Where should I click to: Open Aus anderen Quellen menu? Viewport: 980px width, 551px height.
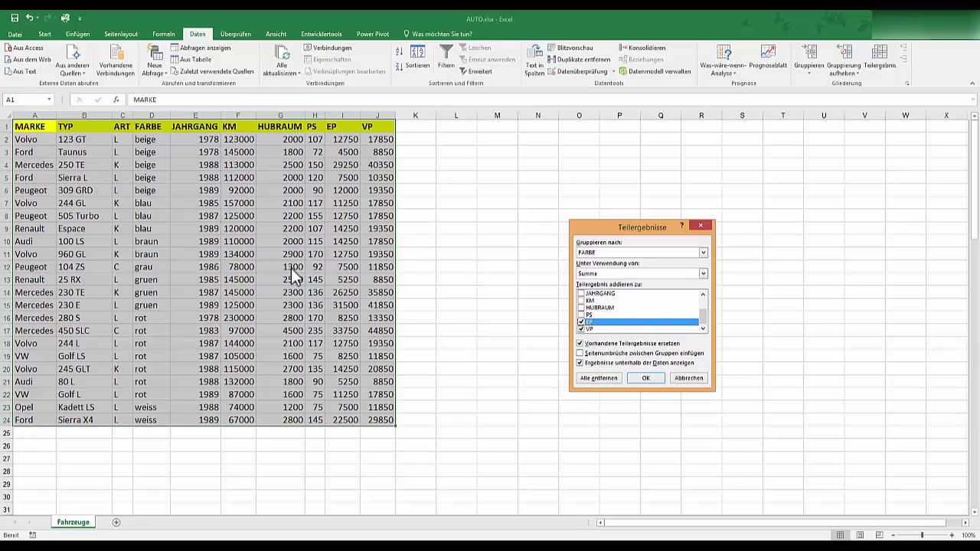coord(73,60)
